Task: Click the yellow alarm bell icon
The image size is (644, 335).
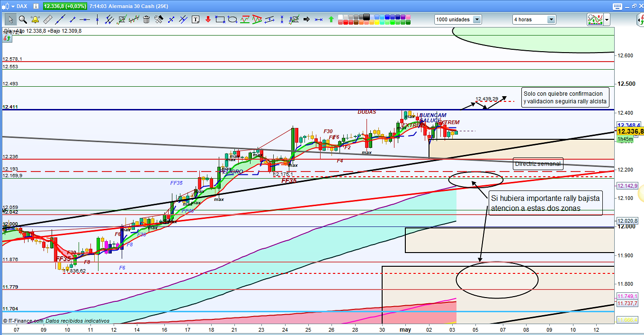Action: click(x=35, y=19)
